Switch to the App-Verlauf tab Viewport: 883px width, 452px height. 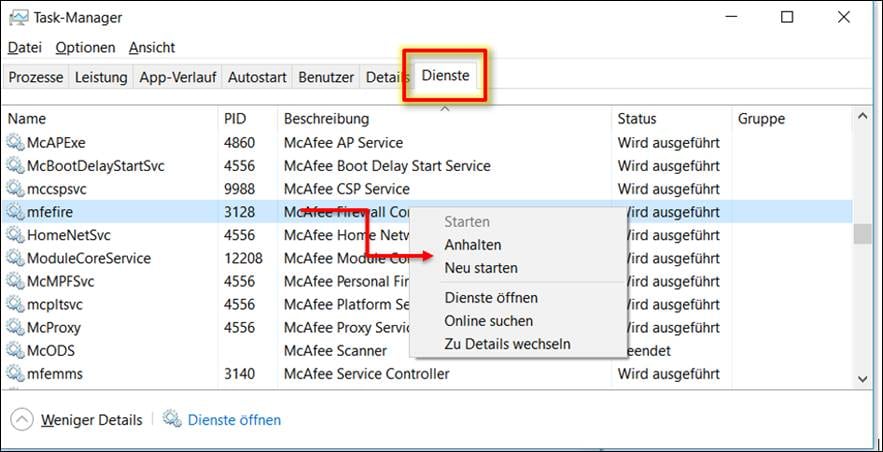point(178,77)
